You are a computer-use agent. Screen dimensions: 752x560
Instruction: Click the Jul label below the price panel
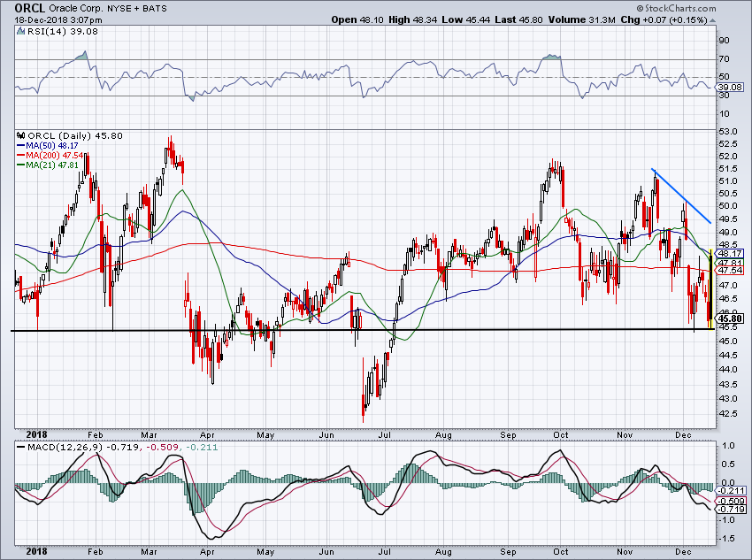385,435
